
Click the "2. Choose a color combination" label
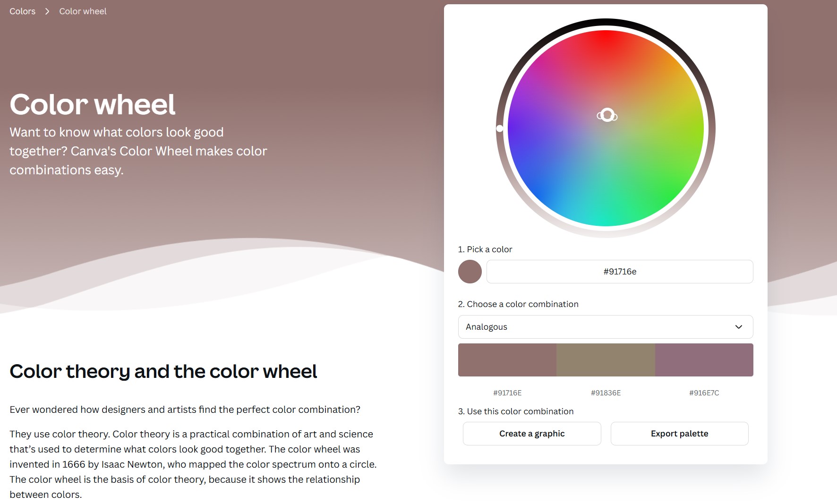point(518,304)
